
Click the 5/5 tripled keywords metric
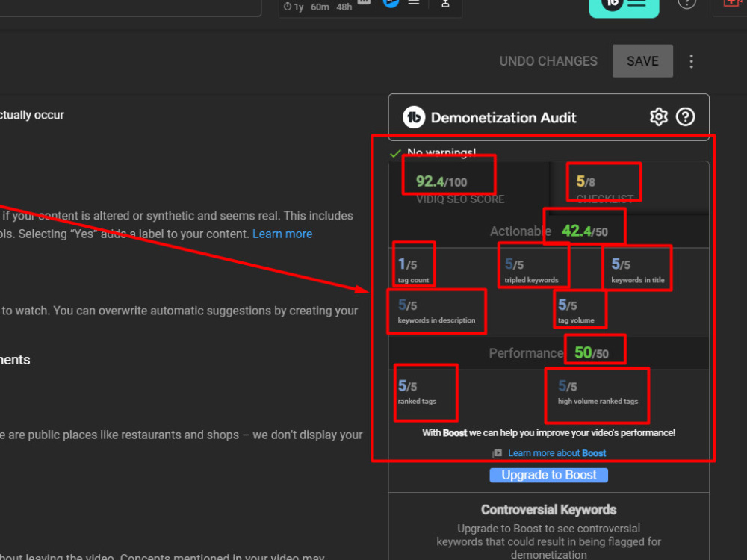(531, 270)
